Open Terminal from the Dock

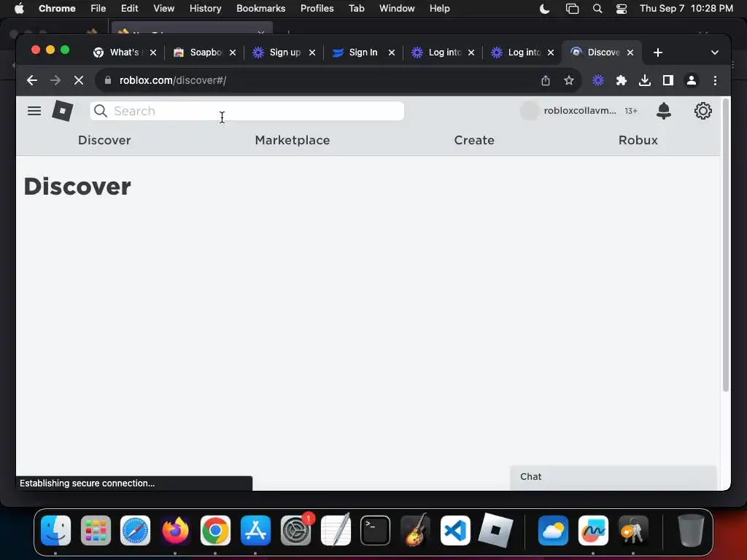point(376,530)
